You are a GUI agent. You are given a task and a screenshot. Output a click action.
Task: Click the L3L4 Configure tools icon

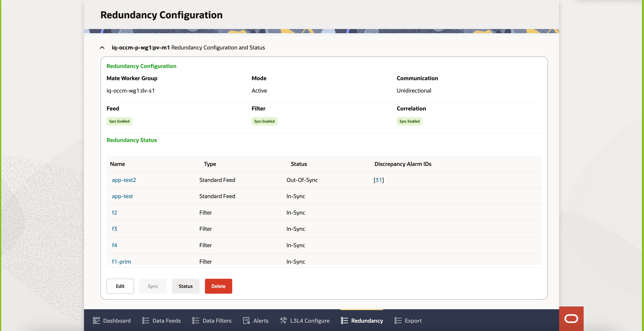tap(283, 321)
